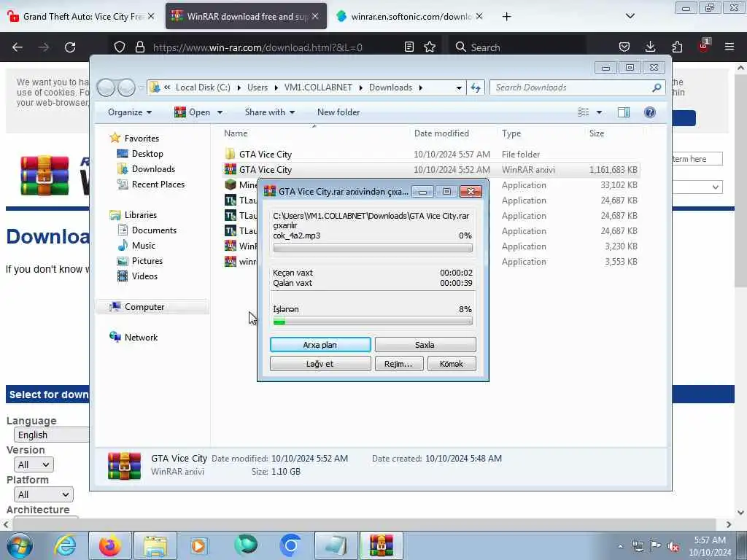Sort by Name column header
This screenshot has height=560, width=747.
point(236,133)
